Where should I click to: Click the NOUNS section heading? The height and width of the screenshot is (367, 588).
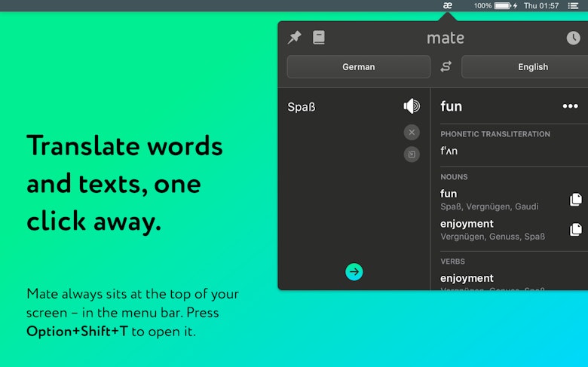454,177
